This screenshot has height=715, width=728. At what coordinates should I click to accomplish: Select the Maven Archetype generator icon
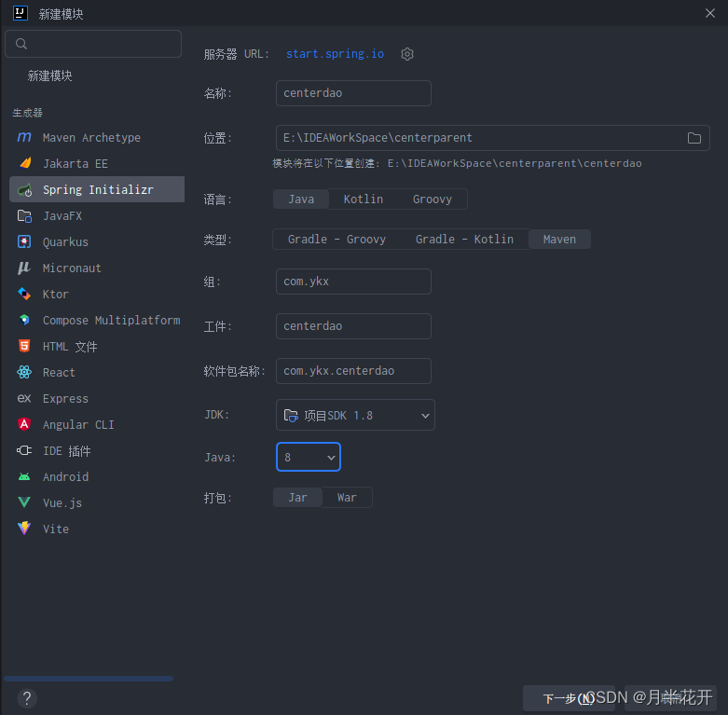click(x=24, y=138)
